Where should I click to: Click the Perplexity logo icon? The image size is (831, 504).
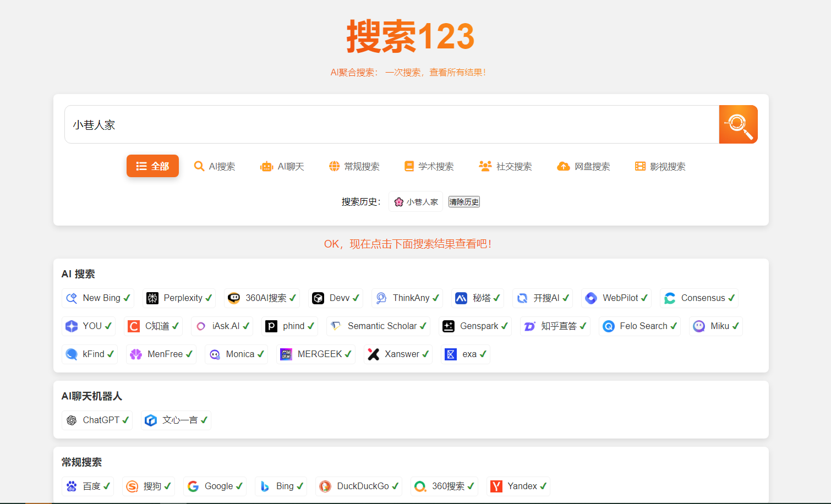pyautogui.click(x=152, y=298)
